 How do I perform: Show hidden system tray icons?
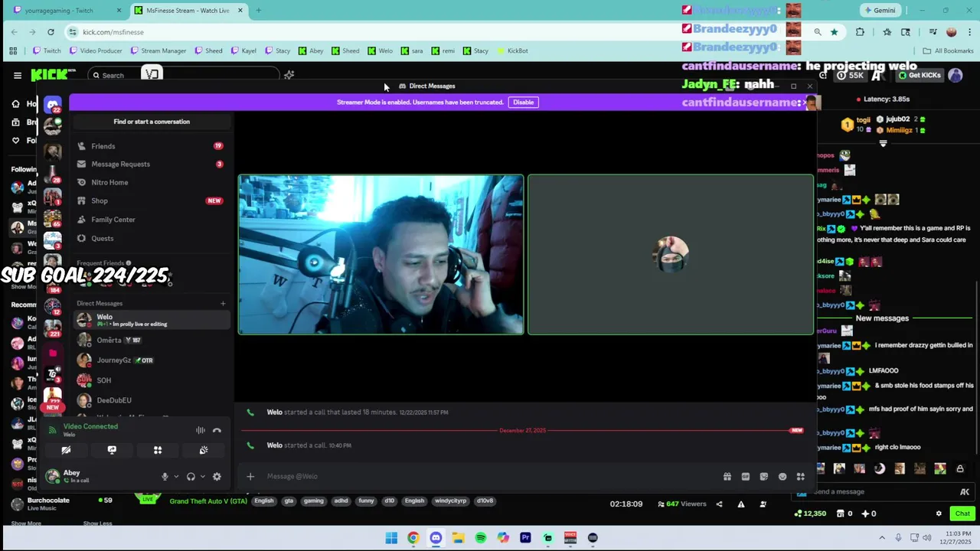point(882,537)
